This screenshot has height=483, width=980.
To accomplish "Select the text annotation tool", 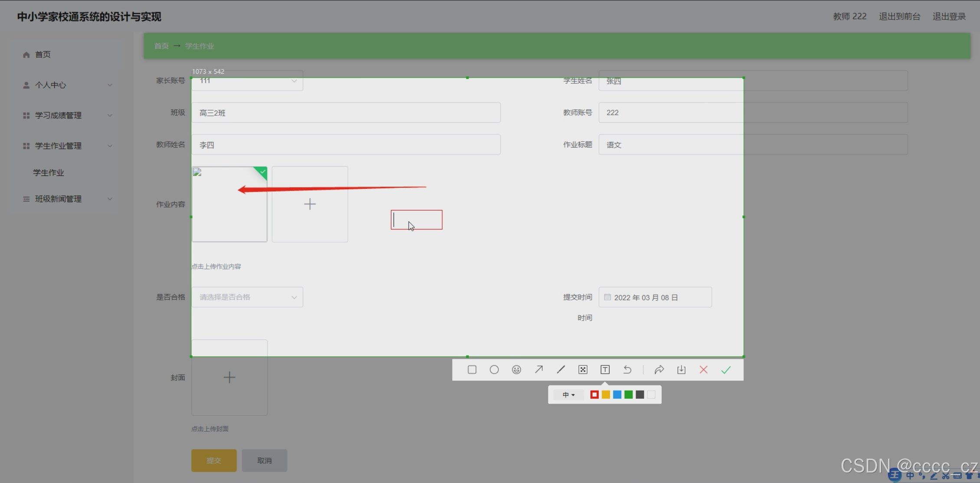I will point(605,370).
